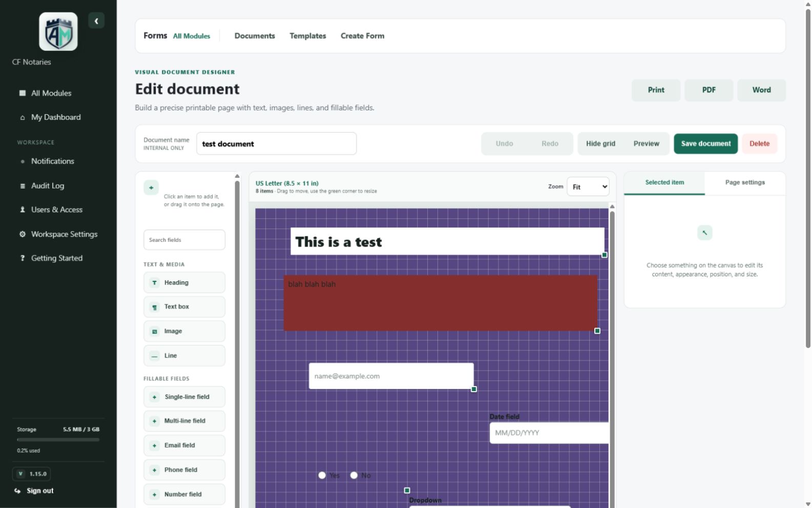Open the Templates tab
The width and height of the screenshot is (812, 508).
(x=308, y=36)
